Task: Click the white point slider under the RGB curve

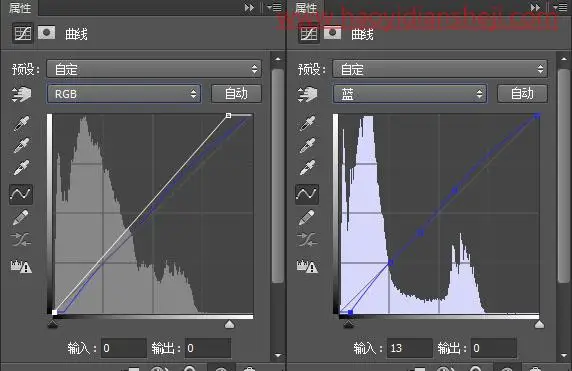Action: [x=229, y=324]
